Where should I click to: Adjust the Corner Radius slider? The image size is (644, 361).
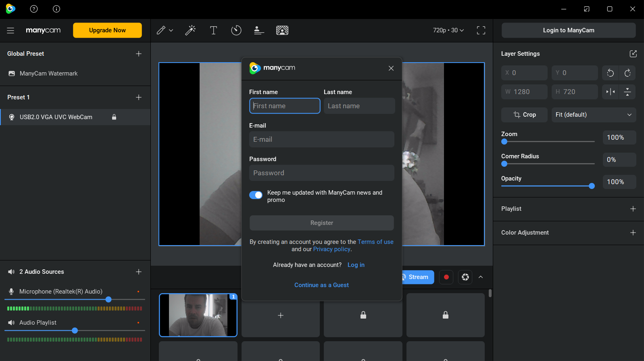click(x=548, y=164)
